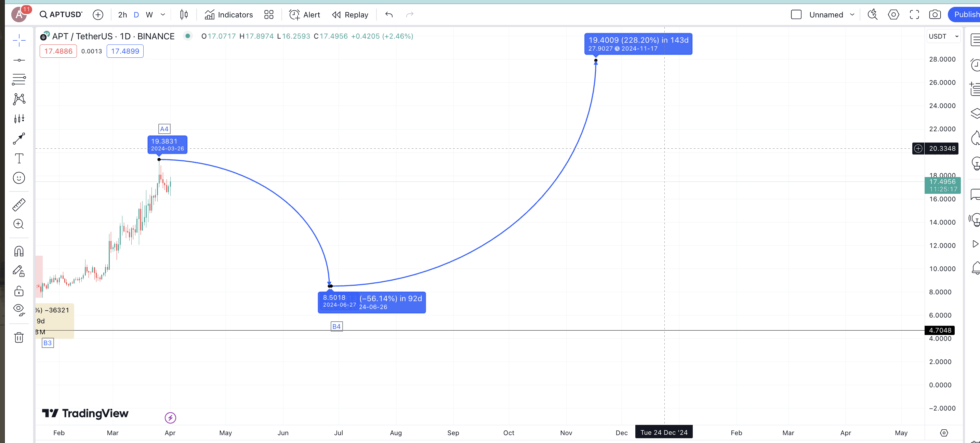Click the APTUSD symbol search field

pos(61,14)
